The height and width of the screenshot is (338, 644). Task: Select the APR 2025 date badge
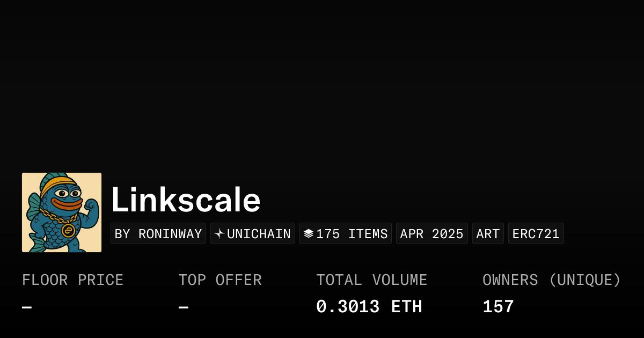[x=431, y=234]
